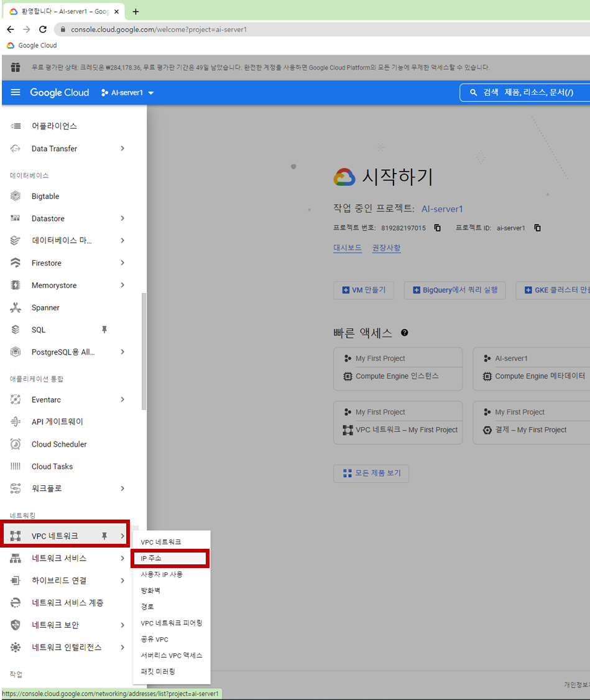Open VPC 네트워크 – My First Project card
This screenshot has width=590, height=700.
tap(398, 422)
